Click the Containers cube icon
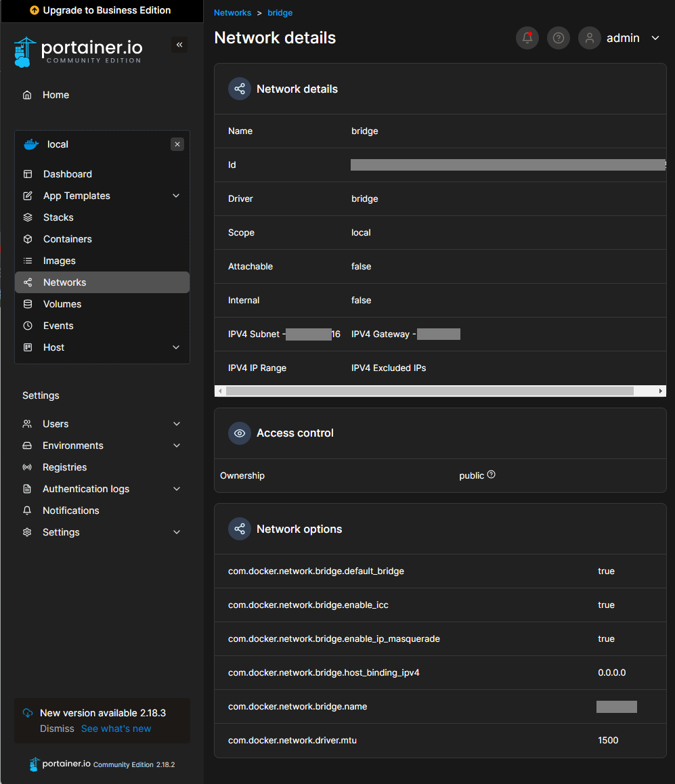 click(x=28, y=239)
